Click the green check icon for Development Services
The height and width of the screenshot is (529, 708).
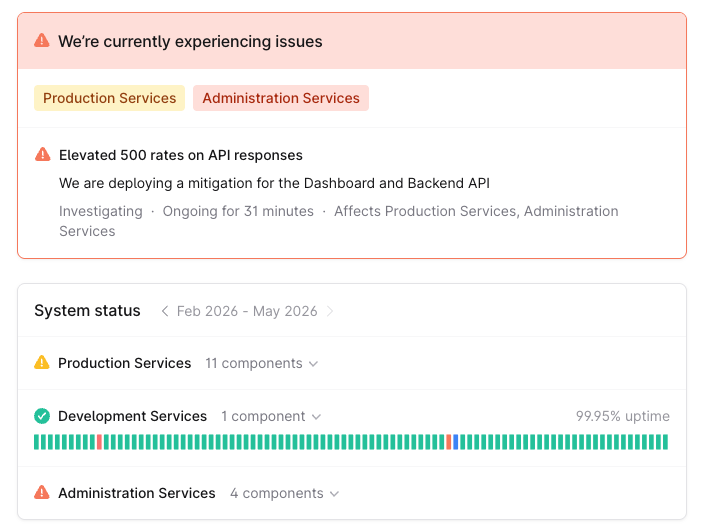point(42,416)
